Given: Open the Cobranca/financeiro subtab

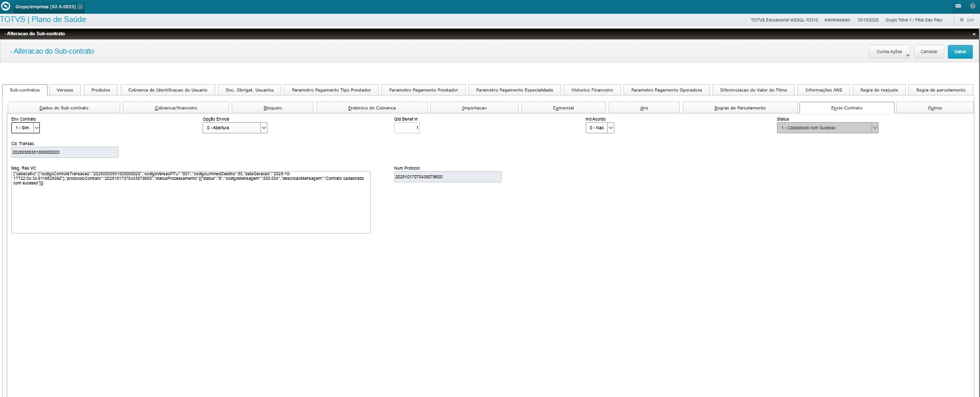Looking at the screenshot, I should [176, 108].
